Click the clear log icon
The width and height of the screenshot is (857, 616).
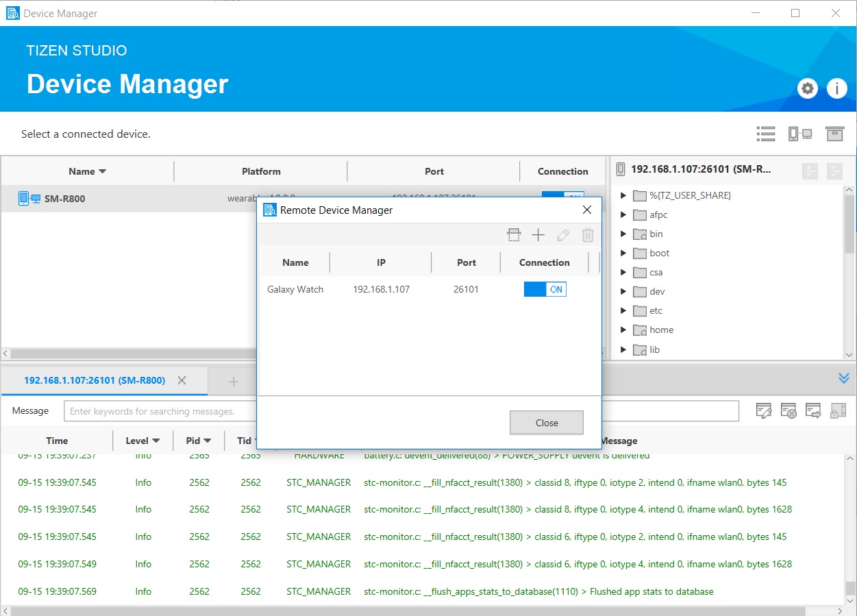[x=788, y=411]
